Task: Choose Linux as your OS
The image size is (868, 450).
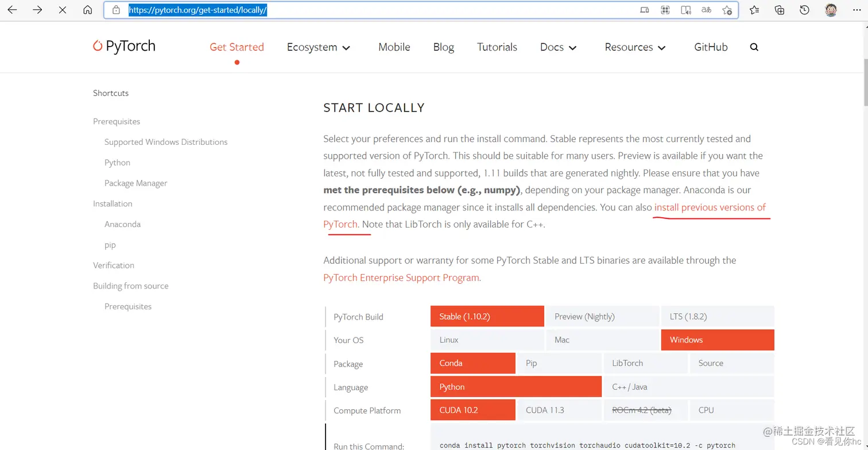Action: click(487, 340)
